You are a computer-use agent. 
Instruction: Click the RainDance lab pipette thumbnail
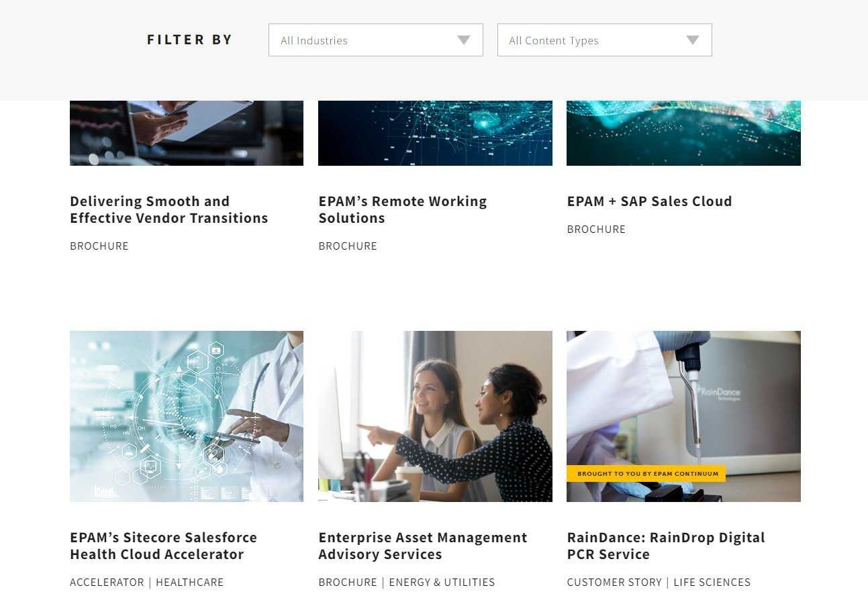pos(683,416)
